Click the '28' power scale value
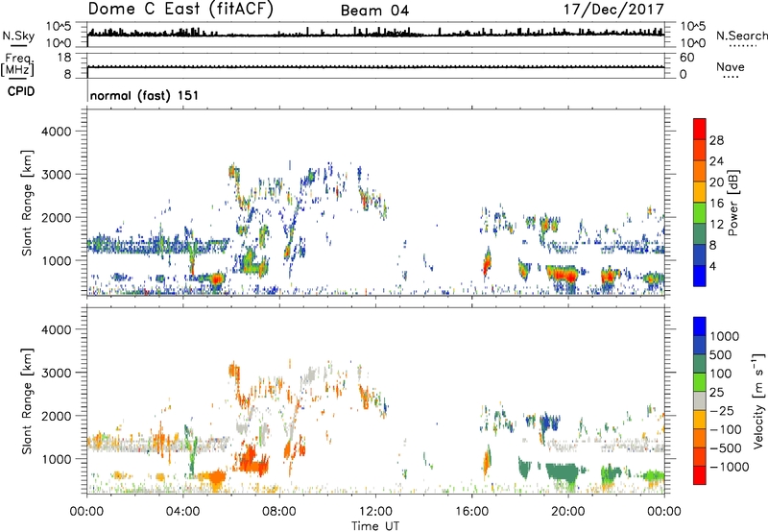The height and width of the screenshot is (532, 768). point(716,140)
